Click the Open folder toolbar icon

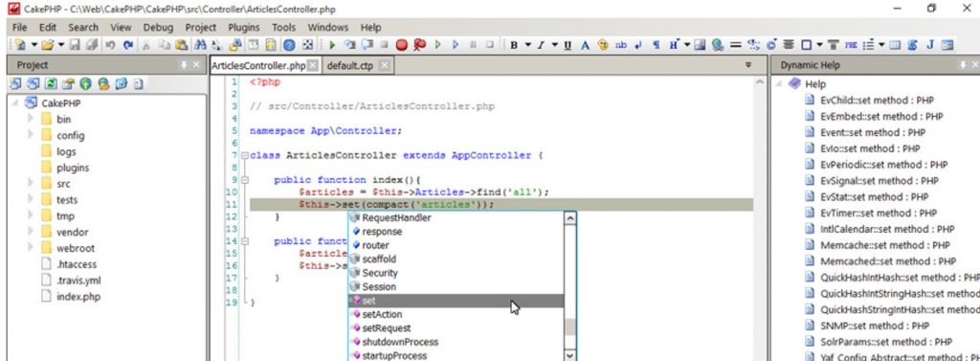47,45
